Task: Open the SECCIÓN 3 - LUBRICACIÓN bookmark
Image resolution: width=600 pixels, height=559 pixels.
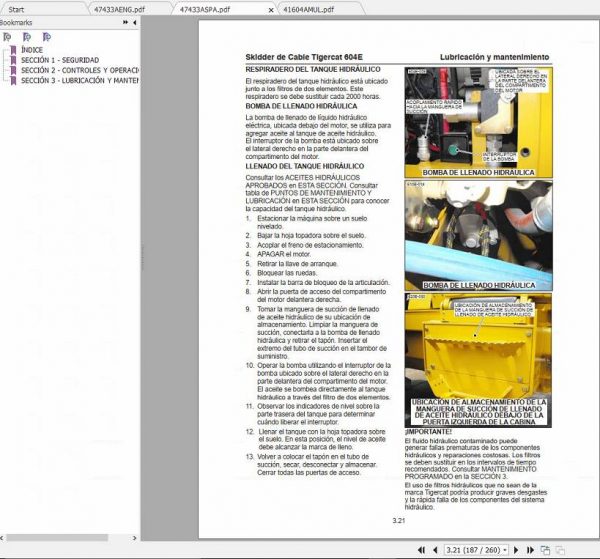Action: coord(80,81)
